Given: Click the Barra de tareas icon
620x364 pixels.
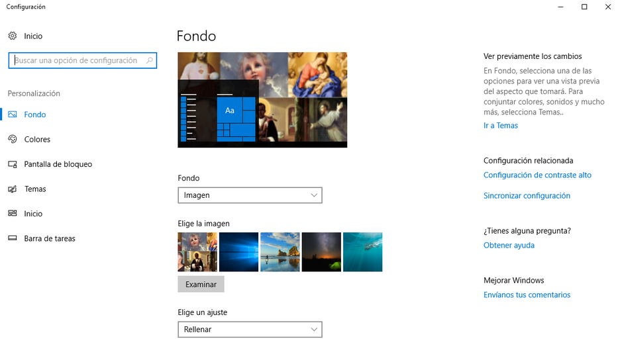Looking at the screenshot, I should (x=12, y=238).
